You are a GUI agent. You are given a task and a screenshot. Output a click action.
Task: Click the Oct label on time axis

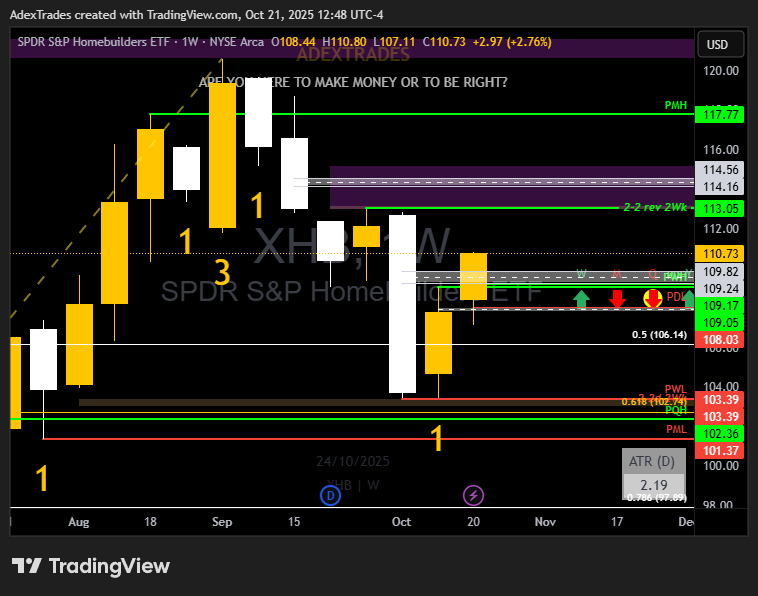click(401, 522)
